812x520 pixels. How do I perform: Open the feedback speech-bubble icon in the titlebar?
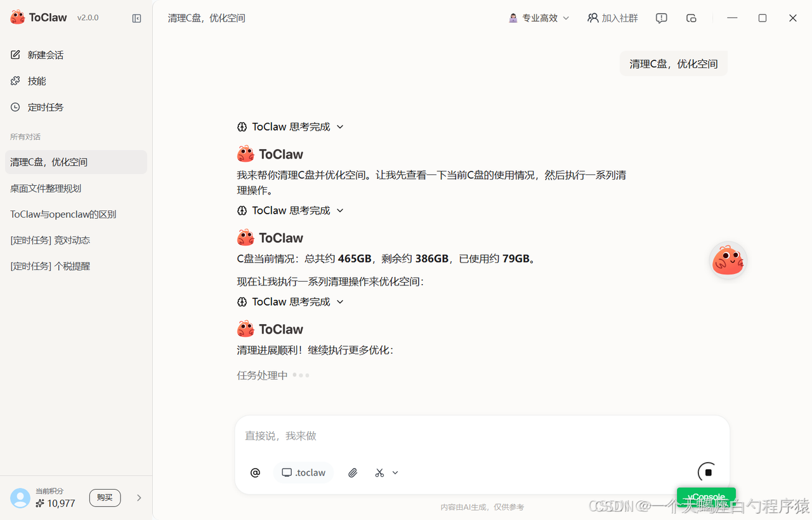pos(661,18)
